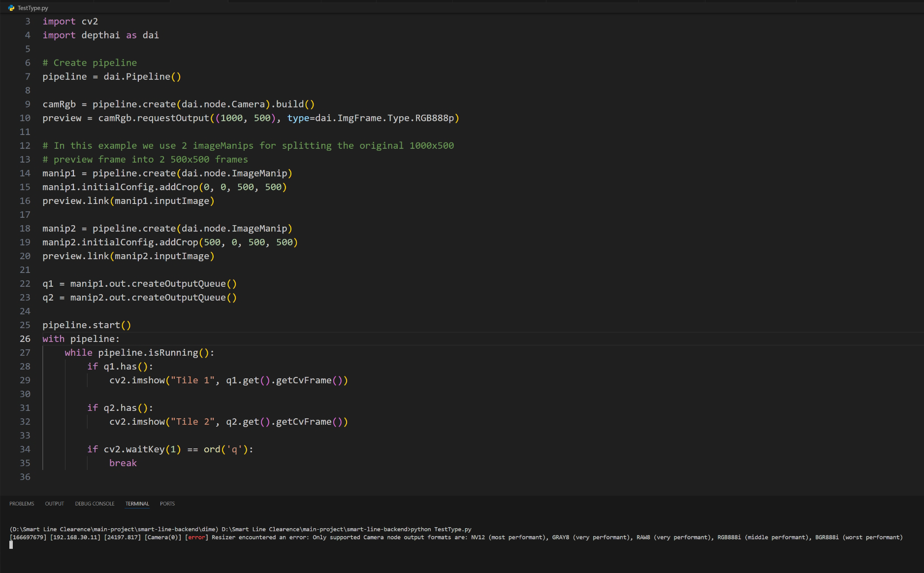Click the "# Create pipeline" comment

(x=90, y=63)
